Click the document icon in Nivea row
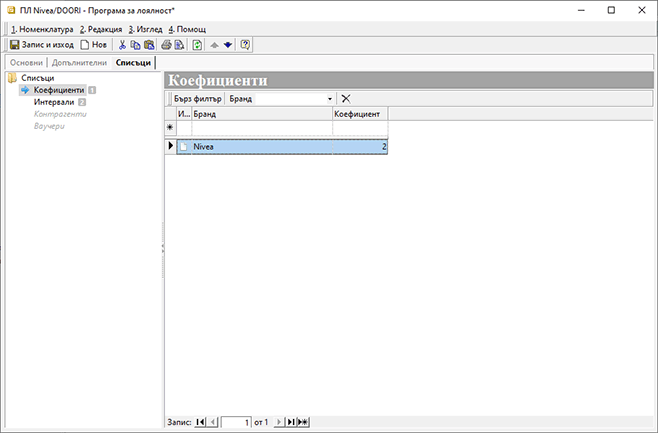 184,146
